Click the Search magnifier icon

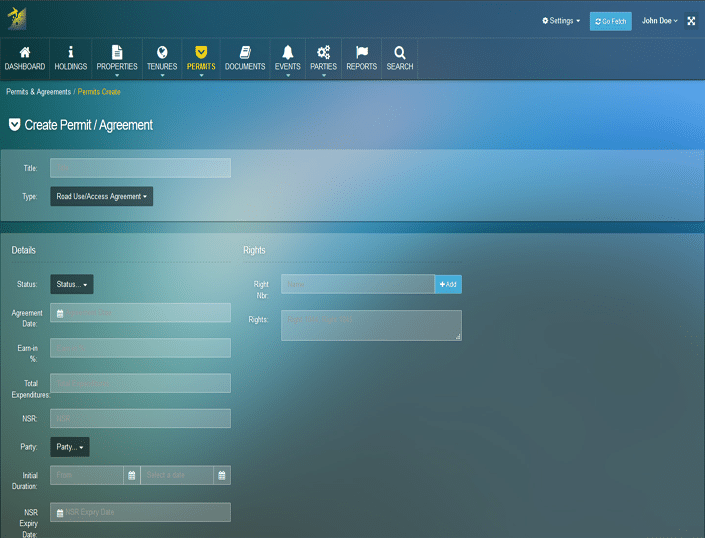pos(400,52)
